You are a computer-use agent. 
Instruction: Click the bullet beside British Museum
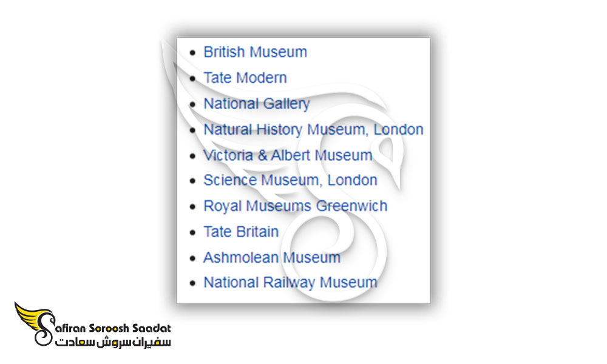[x=193, y=53]
